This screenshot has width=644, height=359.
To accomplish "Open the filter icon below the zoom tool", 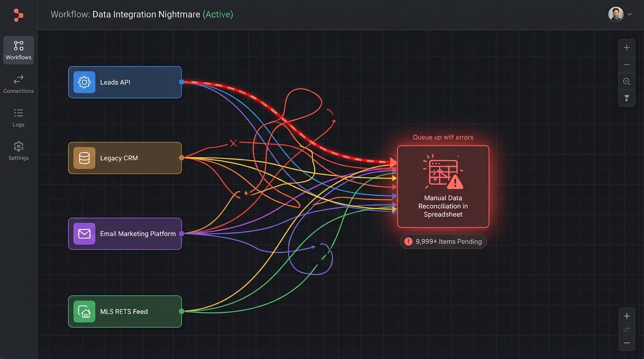I will click(x=627, y=98).
